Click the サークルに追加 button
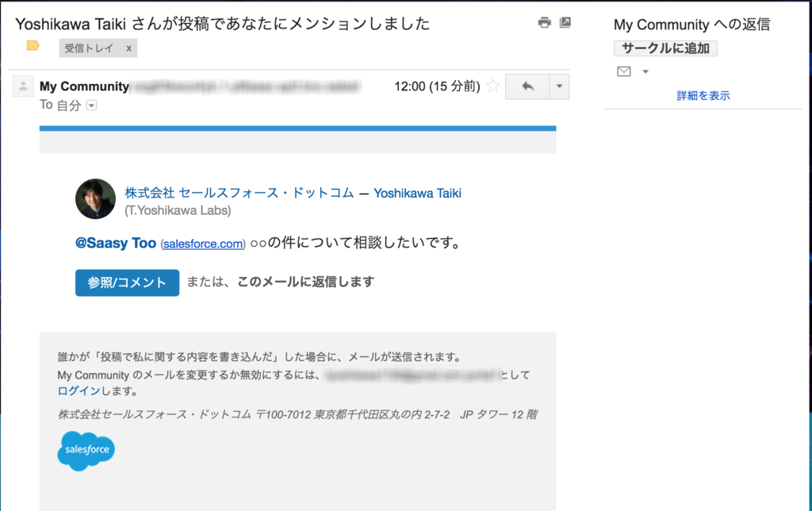 (x=665, y=48)
